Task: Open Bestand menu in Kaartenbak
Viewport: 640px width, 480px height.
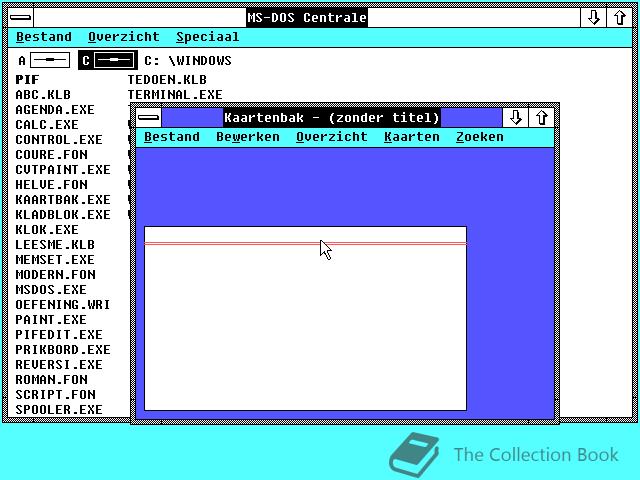Action: 172,137
